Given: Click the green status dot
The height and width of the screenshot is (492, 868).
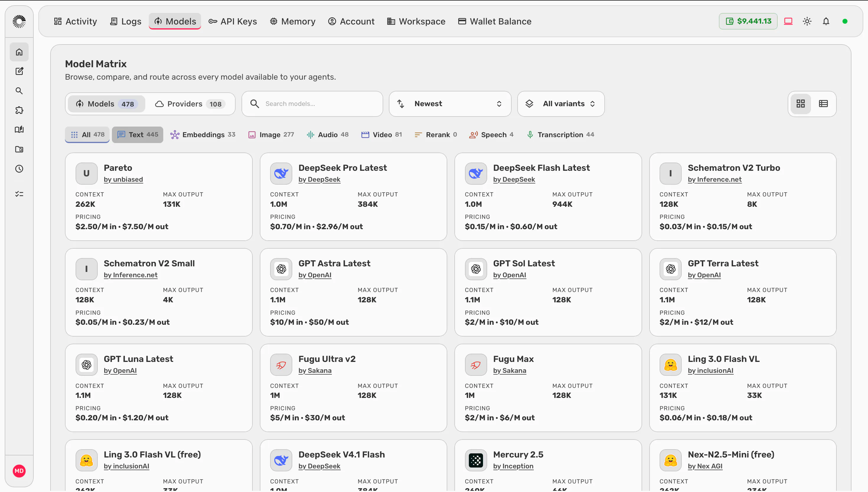Looking at the screenshot, I should click(845, 21).
